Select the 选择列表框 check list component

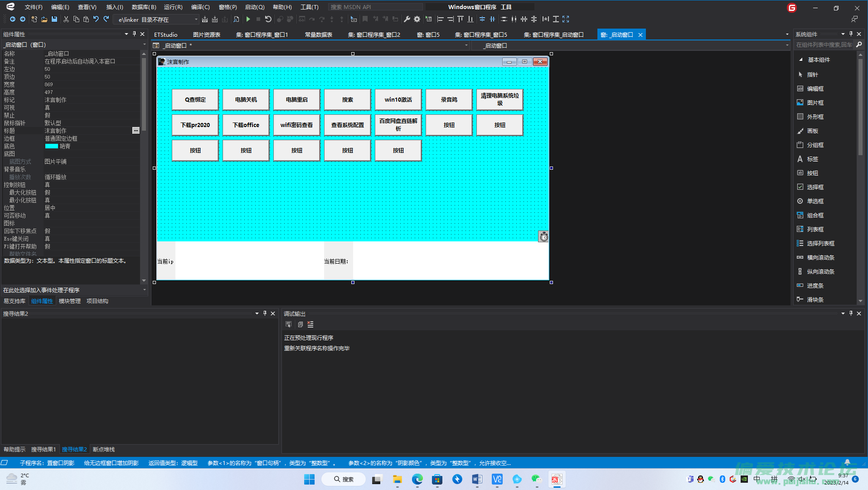(820, 243)
